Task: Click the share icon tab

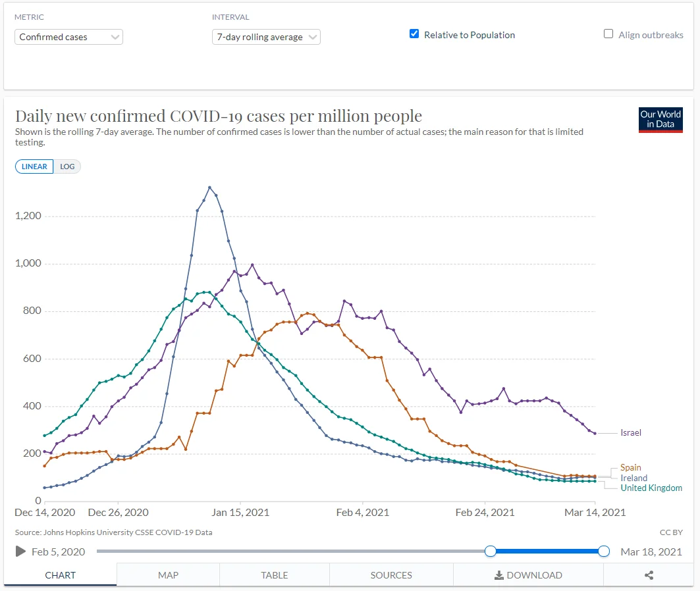Action: tap(649, 575)
